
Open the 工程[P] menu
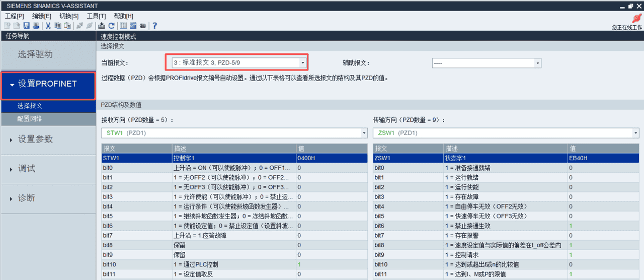pyautogui.click(x=14, y=16)
